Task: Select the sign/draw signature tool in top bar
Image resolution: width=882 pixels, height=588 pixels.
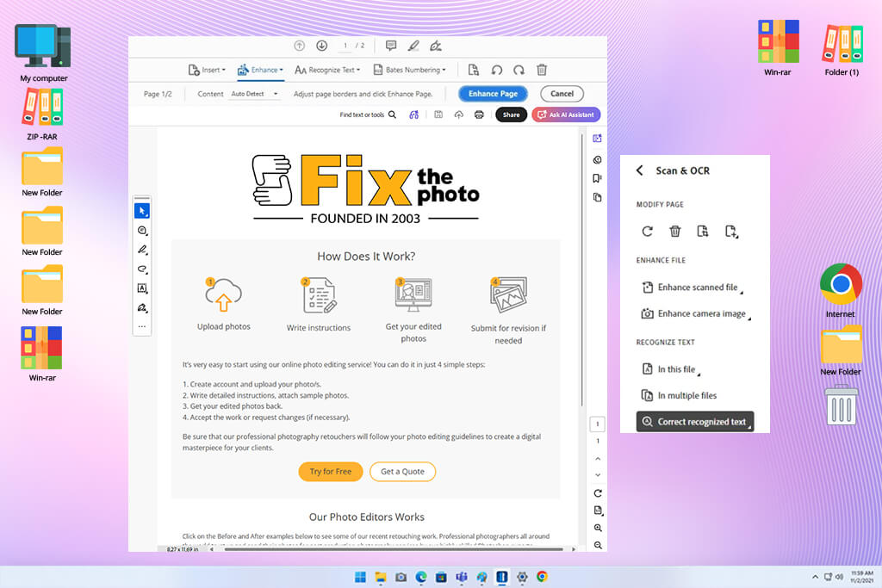Action: [x=435, y=46]
